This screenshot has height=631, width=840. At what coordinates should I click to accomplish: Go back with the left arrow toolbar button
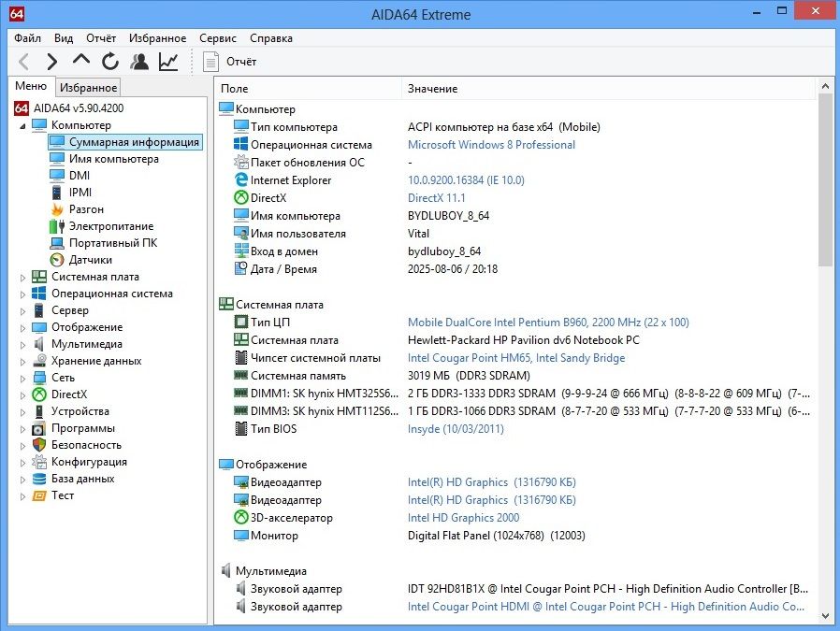23,62
